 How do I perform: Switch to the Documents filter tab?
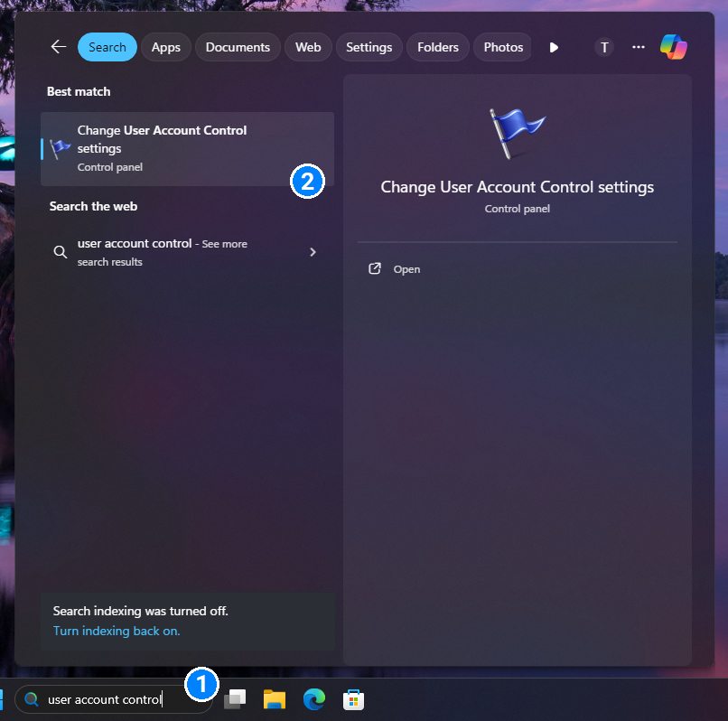point(238,47)
